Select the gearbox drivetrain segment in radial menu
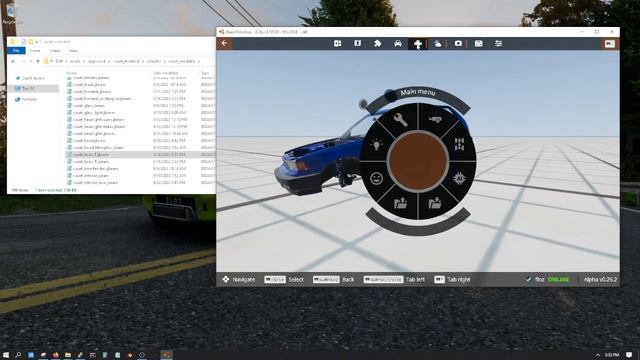The width and height of the screenshot is (640, 360). tap(460, 144)
